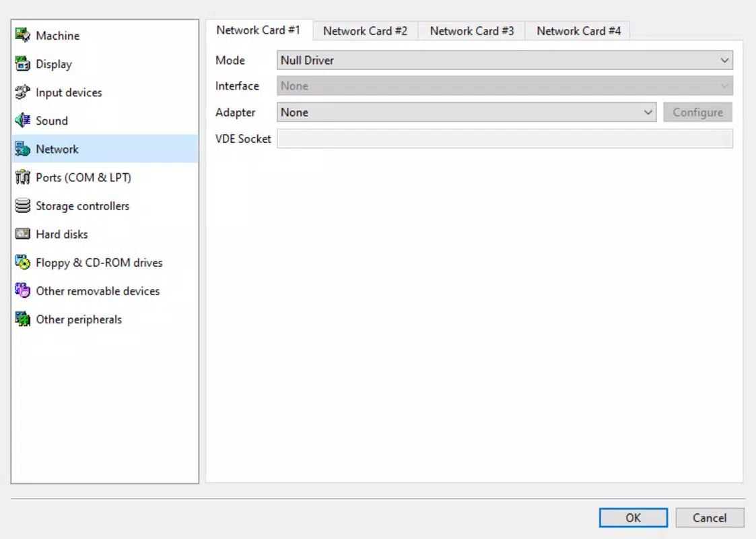Select Machine in the settings list
Image resolution: width=756 pixels, height=539 pixels.
pyautogui.click(x=104, y=35)
